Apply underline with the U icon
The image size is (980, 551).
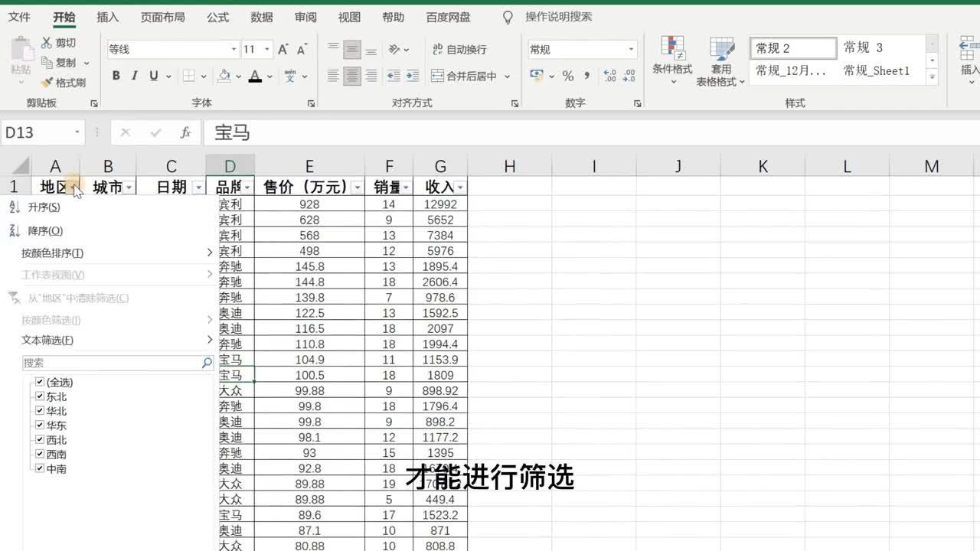point(154,76)
